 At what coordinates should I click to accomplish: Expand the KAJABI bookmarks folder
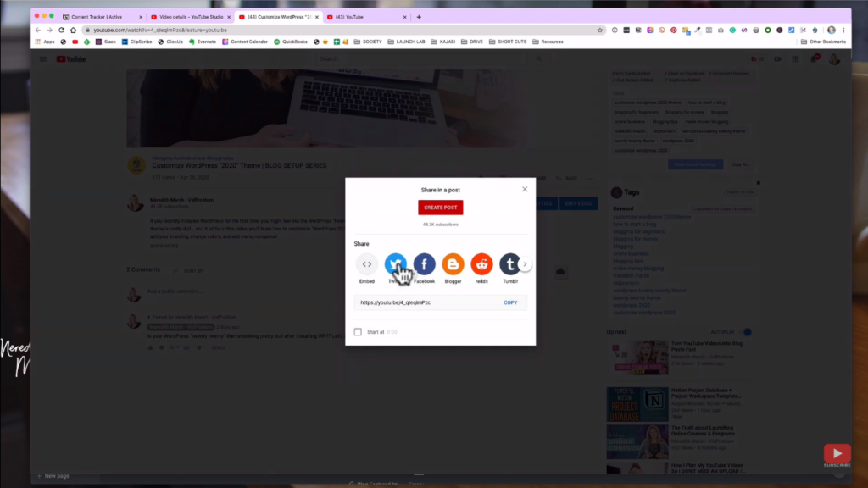(442, 42)
